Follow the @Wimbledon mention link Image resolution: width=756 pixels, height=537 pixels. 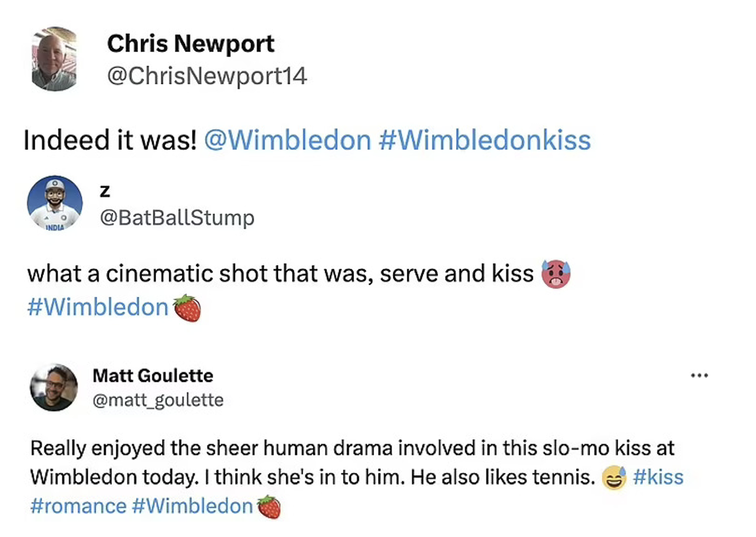(286, 140)
